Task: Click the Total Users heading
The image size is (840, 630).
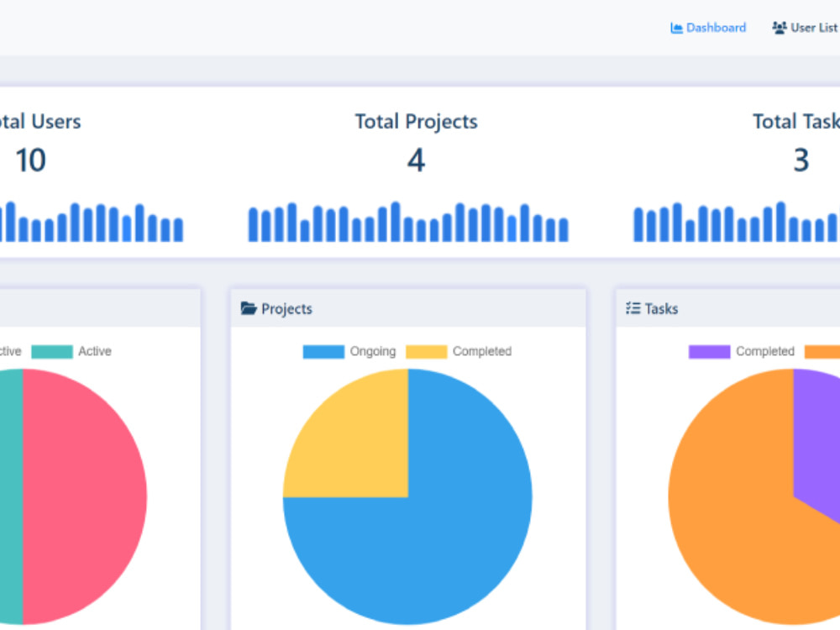Action: pos(40,122)
